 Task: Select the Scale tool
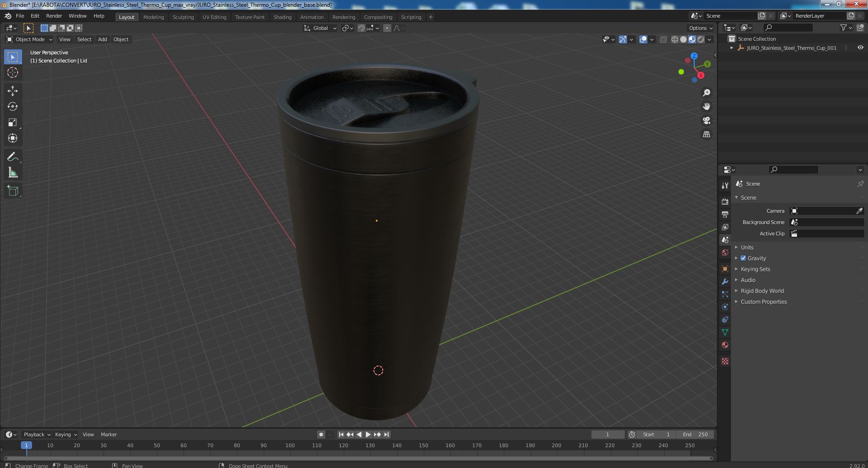(13, 122)
